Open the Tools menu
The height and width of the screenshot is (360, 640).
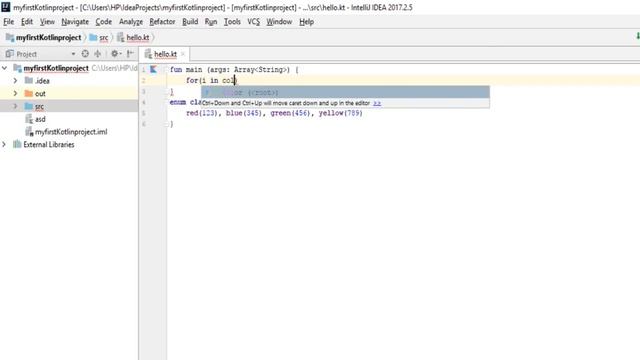[x=232, y=22]
